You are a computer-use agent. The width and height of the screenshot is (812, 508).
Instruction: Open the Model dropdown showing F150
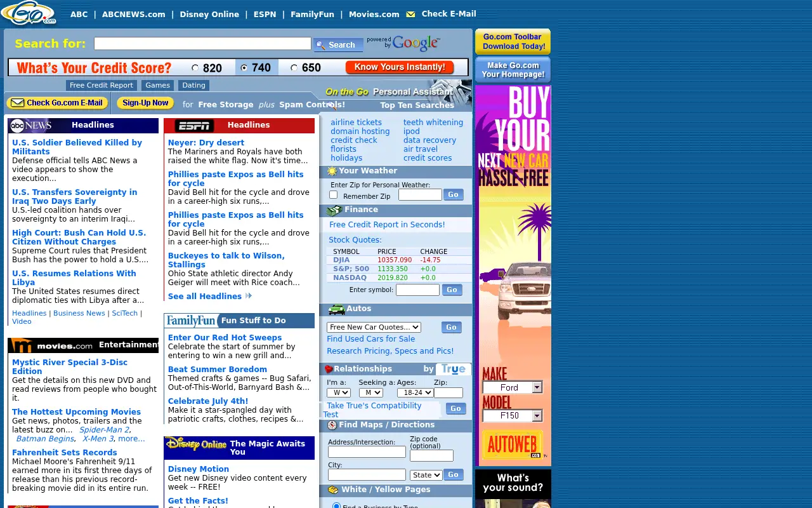pos(513,416)
